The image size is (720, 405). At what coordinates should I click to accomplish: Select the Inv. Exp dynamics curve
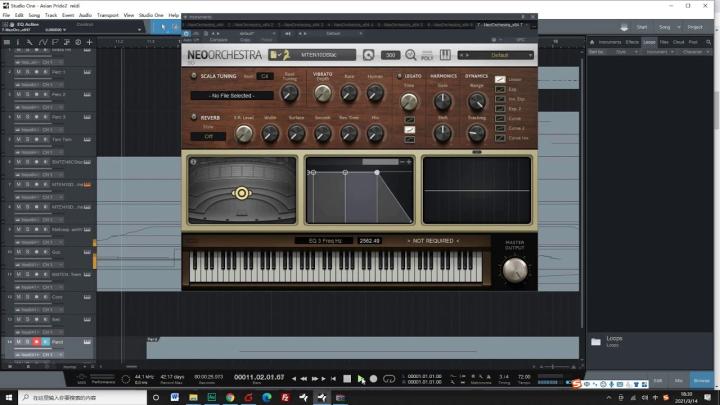pyautogui.click(x=500, y=99)
